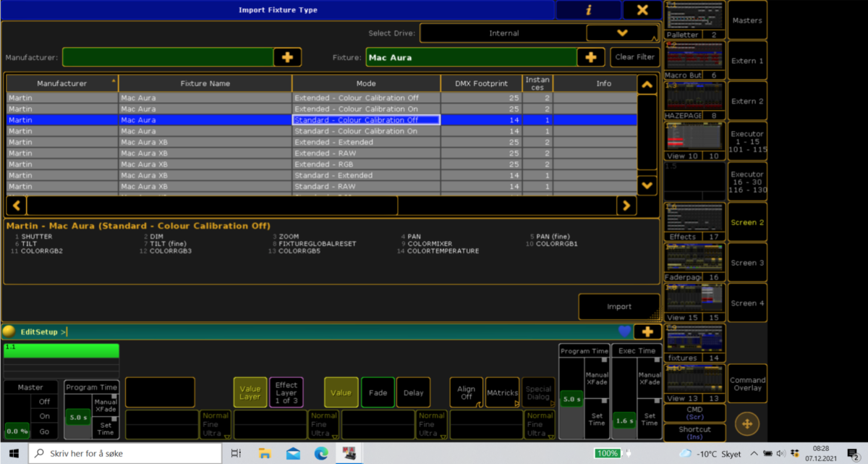Open Normal/Fine/Ultra selector below Special Dialog
Image resolution: width=868 pixels, height=464 pixels.
pyautogui.click(x=540, y=424)
